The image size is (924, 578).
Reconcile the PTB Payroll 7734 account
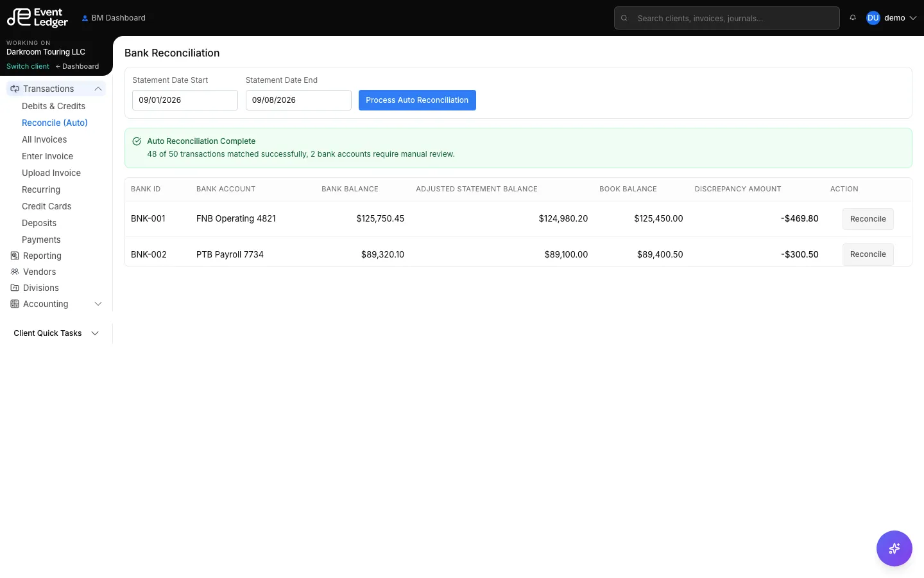pyautogui.click(x=868, y=254)
